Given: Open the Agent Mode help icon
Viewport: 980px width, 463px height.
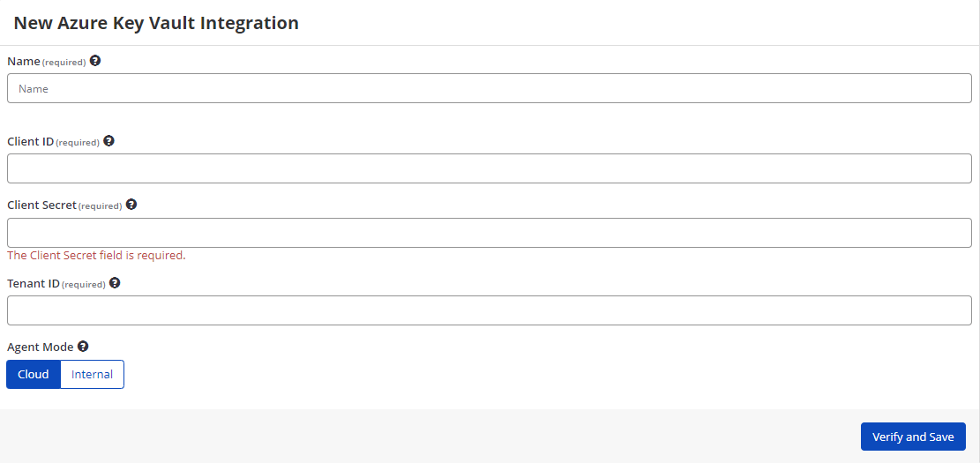Looking at the screenshot, I should click(83, 347).
